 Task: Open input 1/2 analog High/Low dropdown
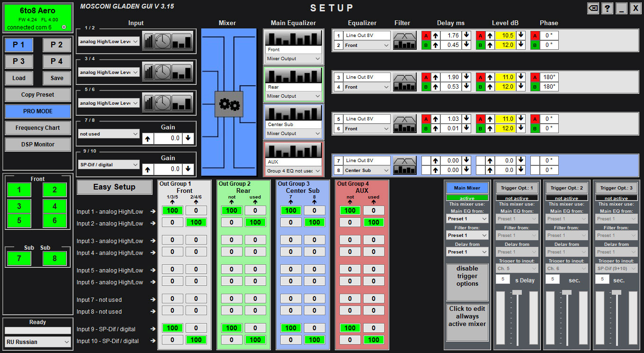[109, 42]
